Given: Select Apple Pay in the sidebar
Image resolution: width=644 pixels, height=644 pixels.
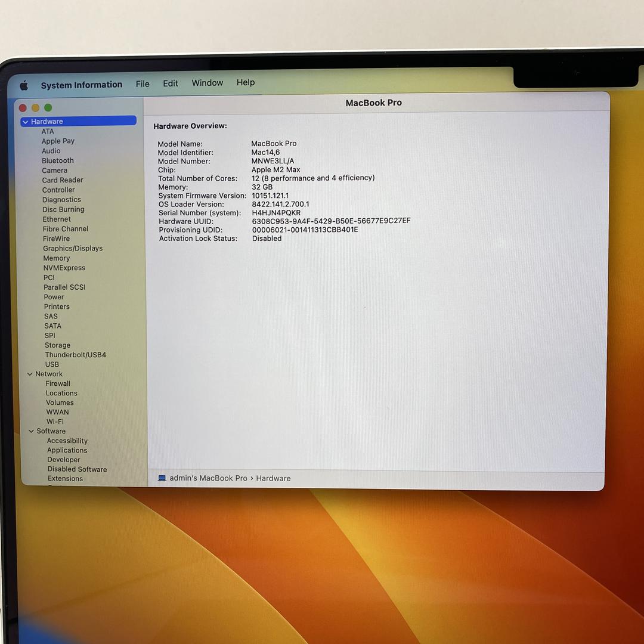Looking at the screenshot, I should point(58,141).
